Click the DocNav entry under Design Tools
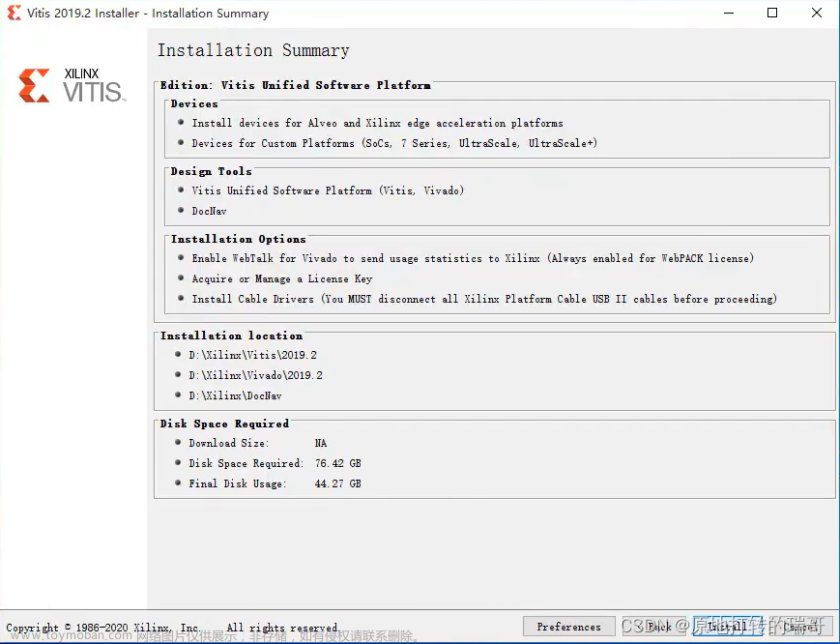 point(209,211)
